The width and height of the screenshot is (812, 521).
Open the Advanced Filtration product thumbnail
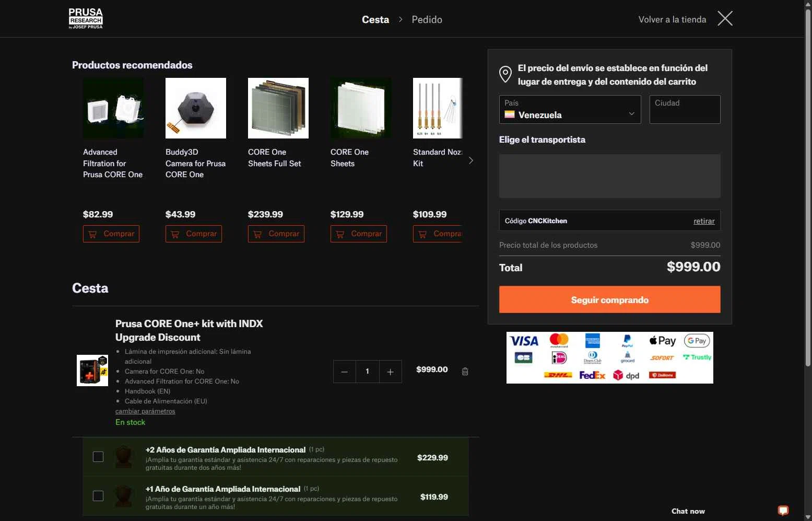[x=113, y=108]
